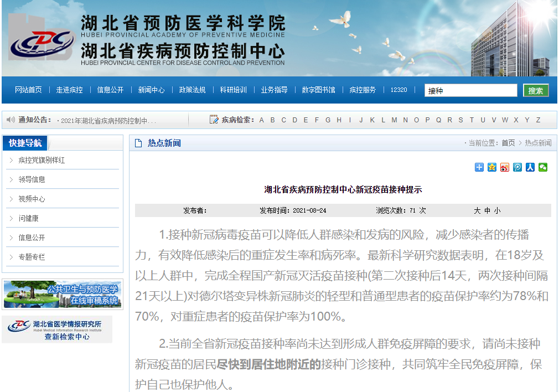Viewport: 559px width, 392px height.
Task: Click 首页 in the breadcrumb
Action: 508,143
